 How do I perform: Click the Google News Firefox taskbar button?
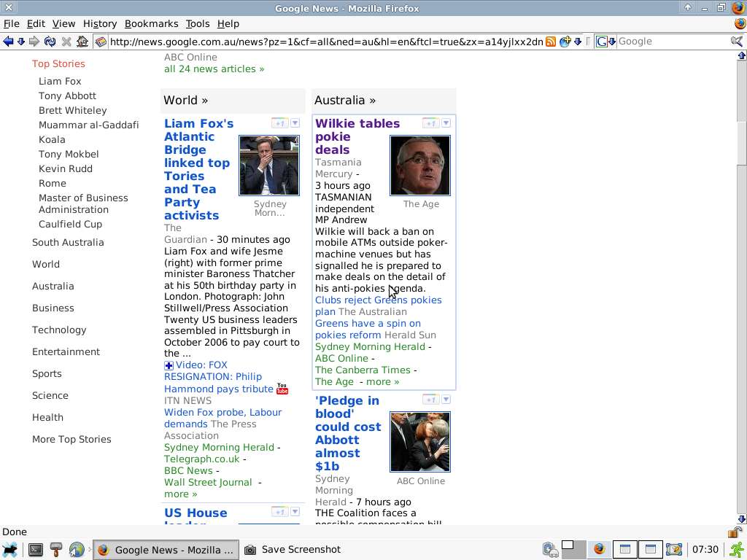pos(166,550)
